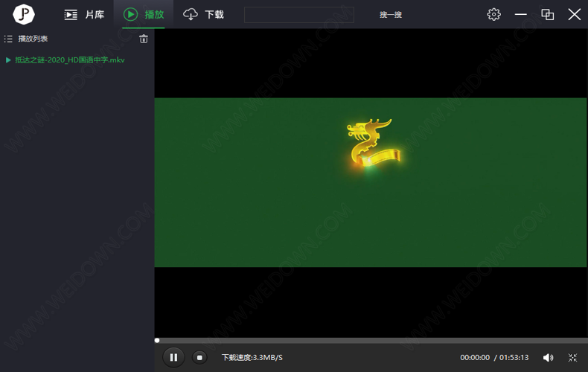The width and height of the screenshot is (588, 372).
Task: Switch to the 播放 tab
Action: pyautogui.click(x=144, y=15)
